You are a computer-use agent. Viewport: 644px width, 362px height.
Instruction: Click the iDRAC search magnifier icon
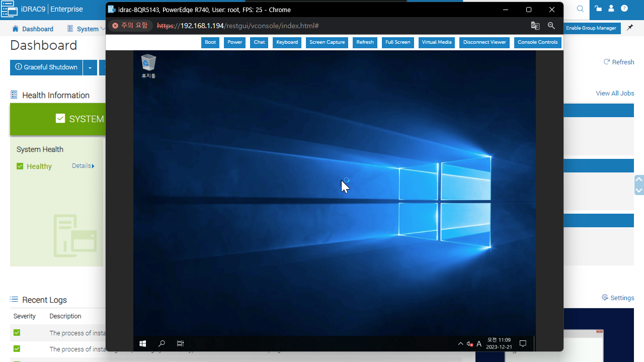[x=580, y=9]
